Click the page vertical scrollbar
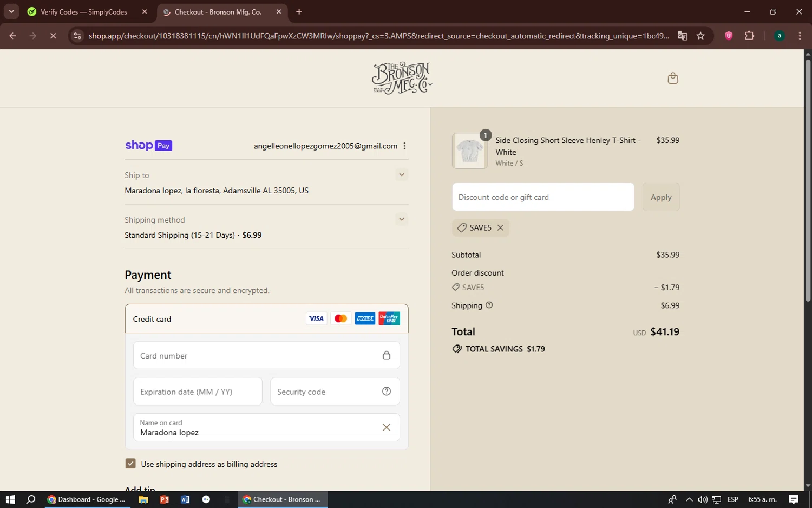 click(x=808, y=180)
